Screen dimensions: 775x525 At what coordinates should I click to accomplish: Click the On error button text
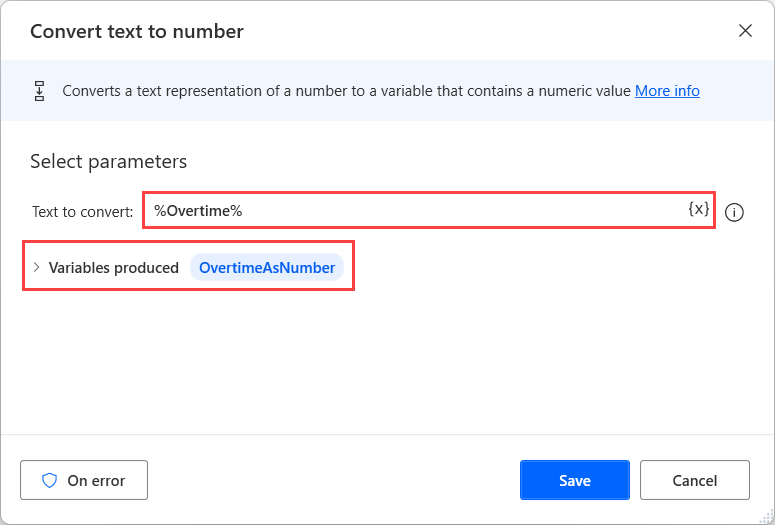click(x=95, y=481)
